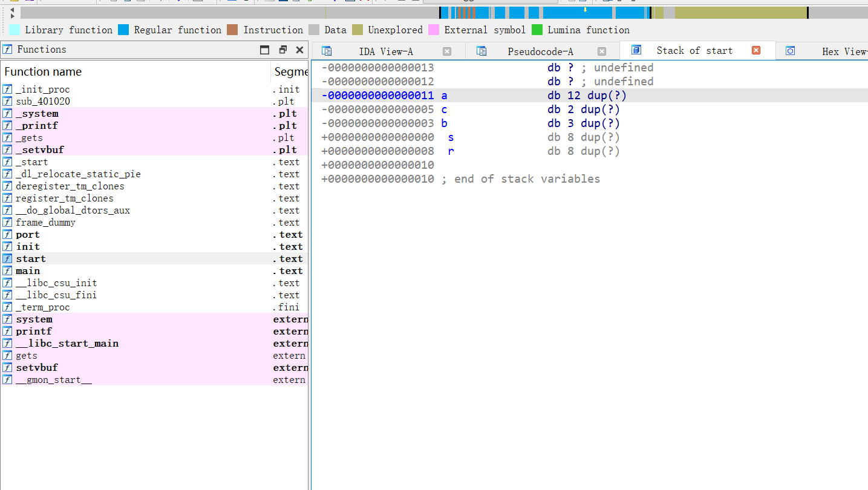
Task: Click the function icon beside main
Action: tap(7, 271)
